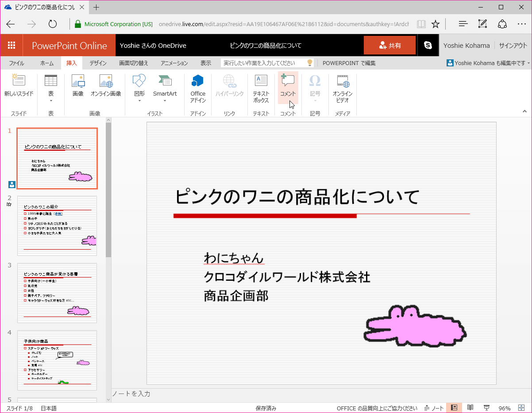Click the 96% zoom level
The height and width of the screenshot is (413, 532).
tap(505, 408)
